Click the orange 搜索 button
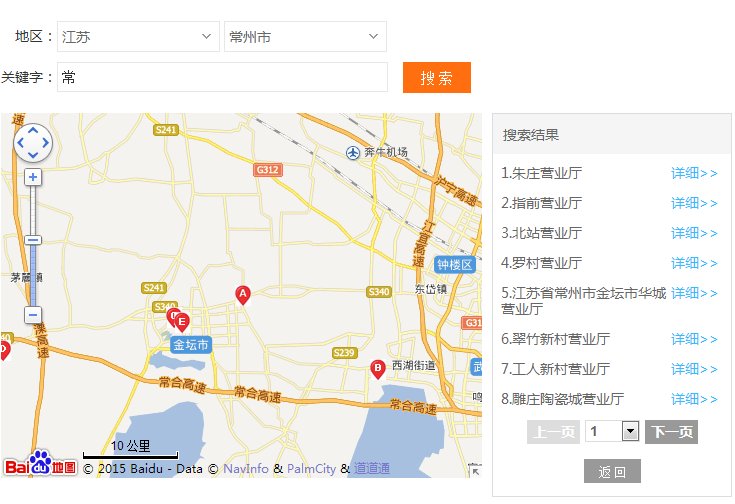The image size is (735, 504). (x=436, y=77)
